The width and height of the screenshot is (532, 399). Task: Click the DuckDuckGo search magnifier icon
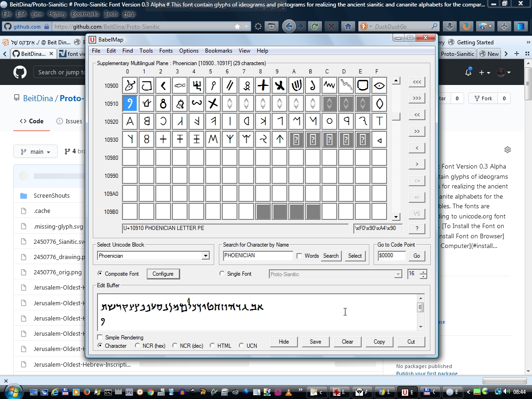click(x=434, y=26)
